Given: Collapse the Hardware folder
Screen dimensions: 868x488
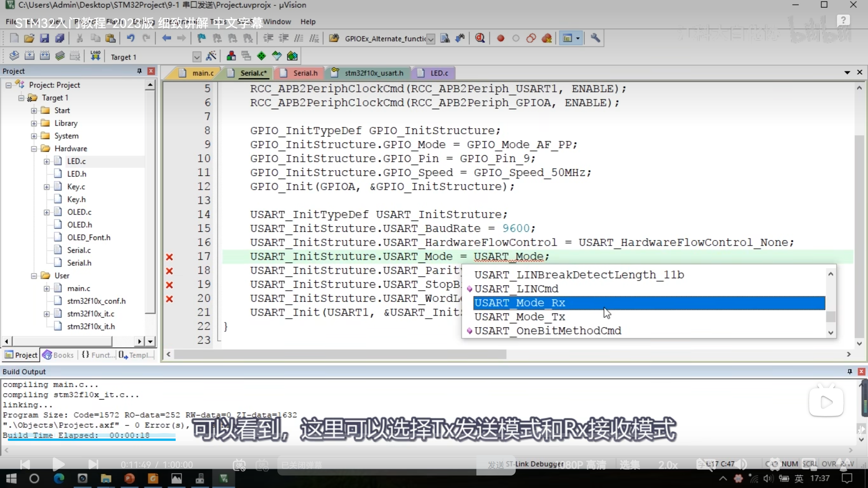Looking at the screenshot, I should [34, 149].
